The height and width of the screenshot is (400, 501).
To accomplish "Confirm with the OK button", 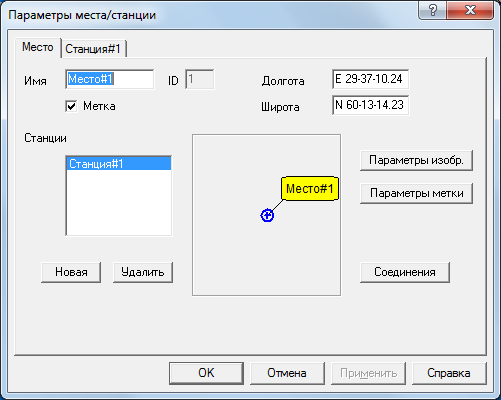I will tap(206, 373).
